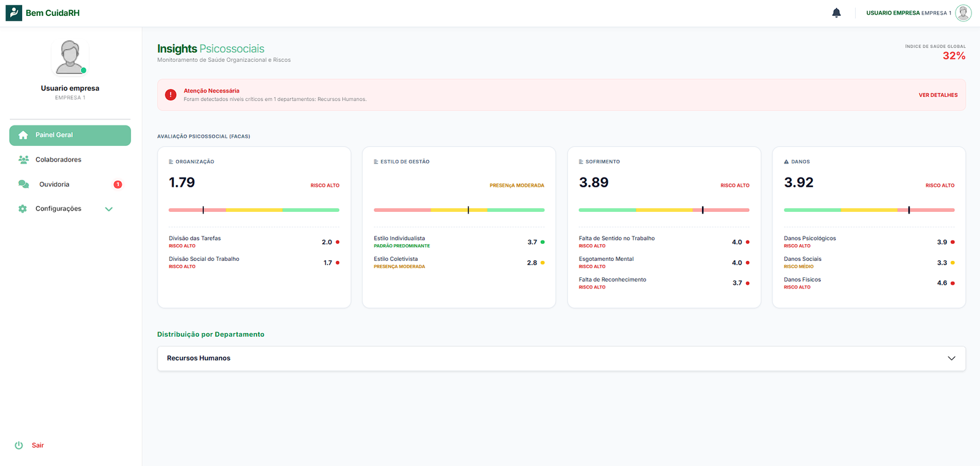The height and width of the screenshot is (466, 980).
Task: Click the home icon beside Painel Geral
Action: click(23, 135)
